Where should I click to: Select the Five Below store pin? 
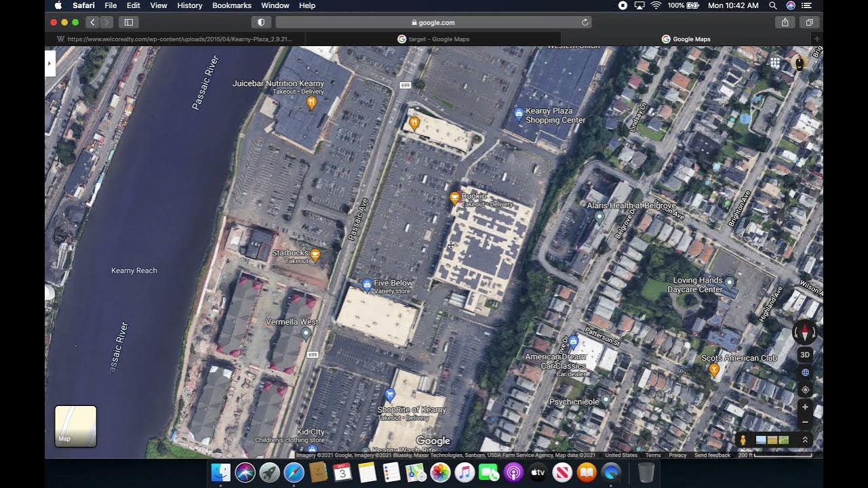[x=367, y=285]
